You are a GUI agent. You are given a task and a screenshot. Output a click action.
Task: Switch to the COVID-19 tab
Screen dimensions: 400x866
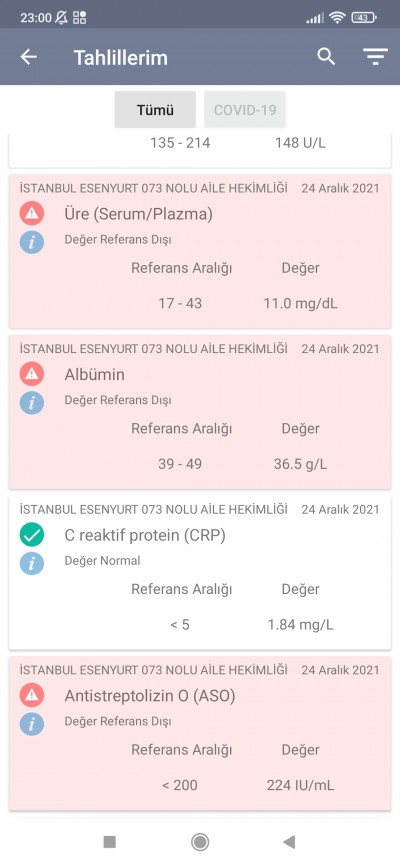pos(245,109)
